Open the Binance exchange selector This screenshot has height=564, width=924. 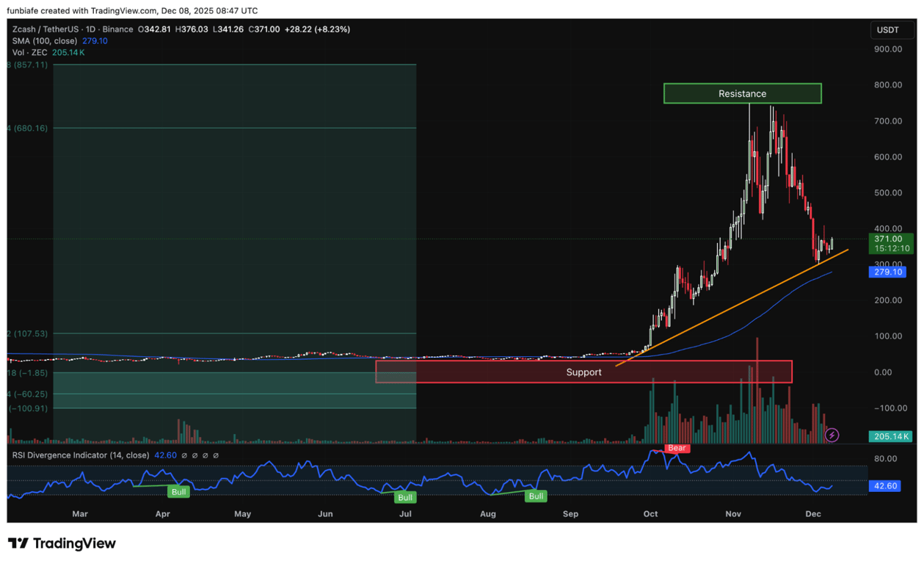(117, 29)
